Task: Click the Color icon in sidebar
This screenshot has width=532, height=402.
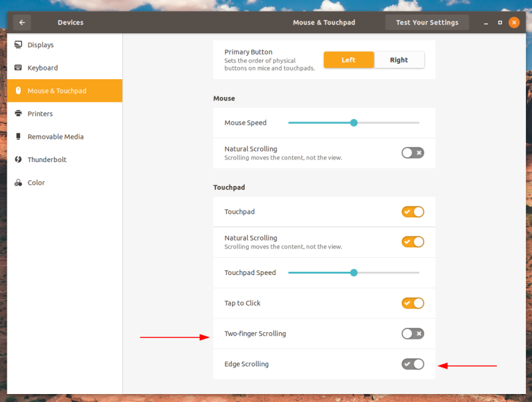Action: click(19, 182)
